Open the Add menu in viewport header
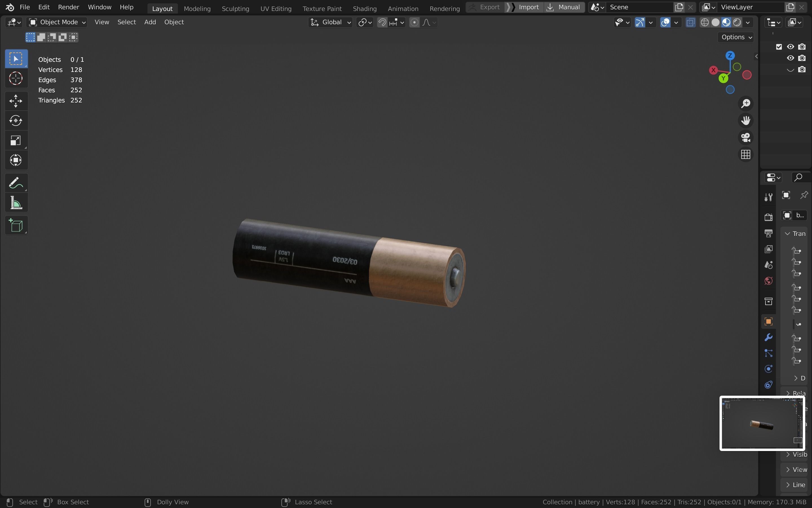 [150, 22]
